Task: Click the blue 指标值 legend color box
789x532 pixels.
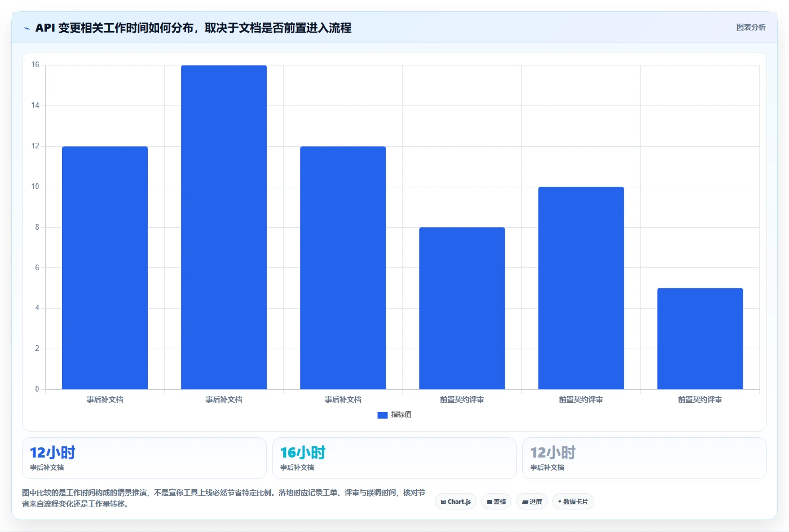Action: point(382,415)
